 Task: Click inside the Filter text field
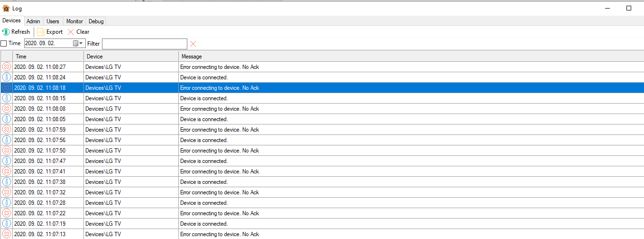click(x=144, y=44)
